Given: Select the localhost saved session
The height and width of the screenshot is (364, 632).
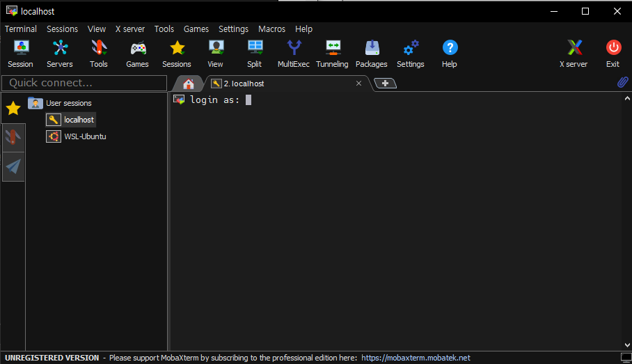Looking at the screenshot, I should [x=79, y=120].
